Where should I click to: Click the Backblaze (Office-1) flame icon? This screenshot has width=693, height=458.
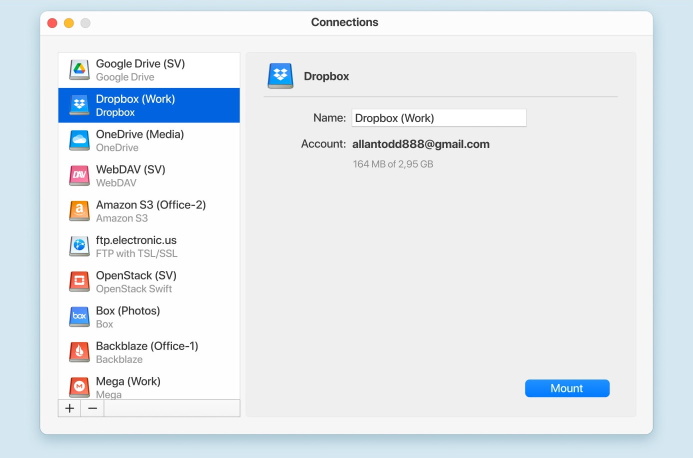[x=80, y=352]
